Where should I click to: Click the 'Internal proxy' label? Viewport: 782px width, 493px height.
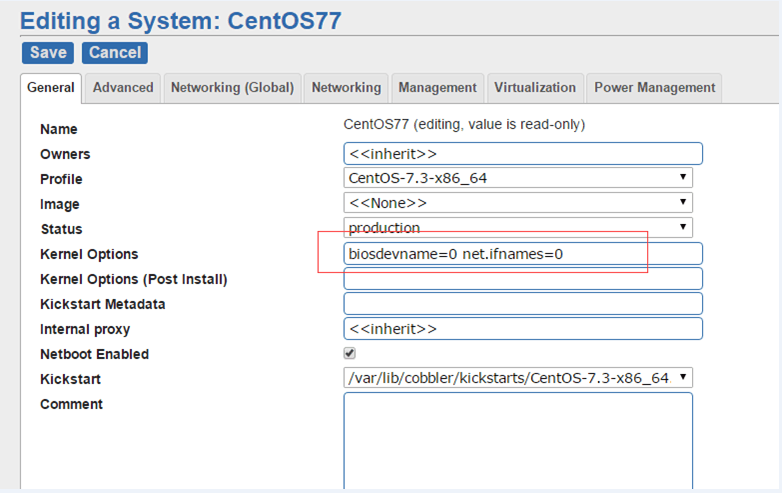pyautogui.click(x=85, y=329)
